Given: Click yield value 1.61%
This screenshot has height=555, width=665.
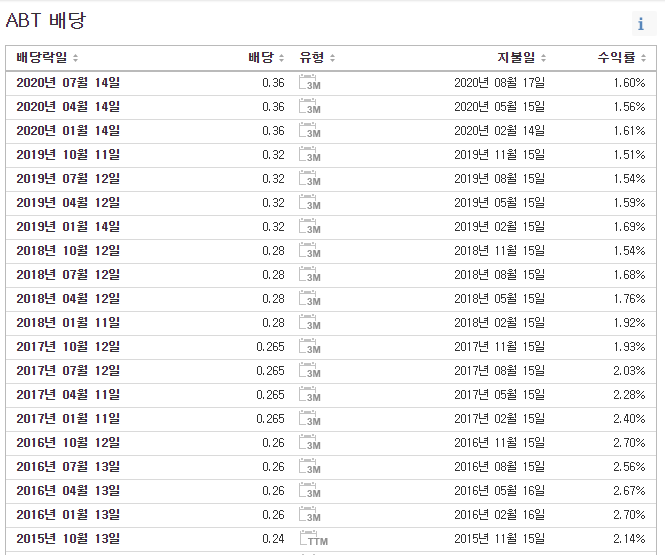Looking at the screenshot, I should point(629,130).
